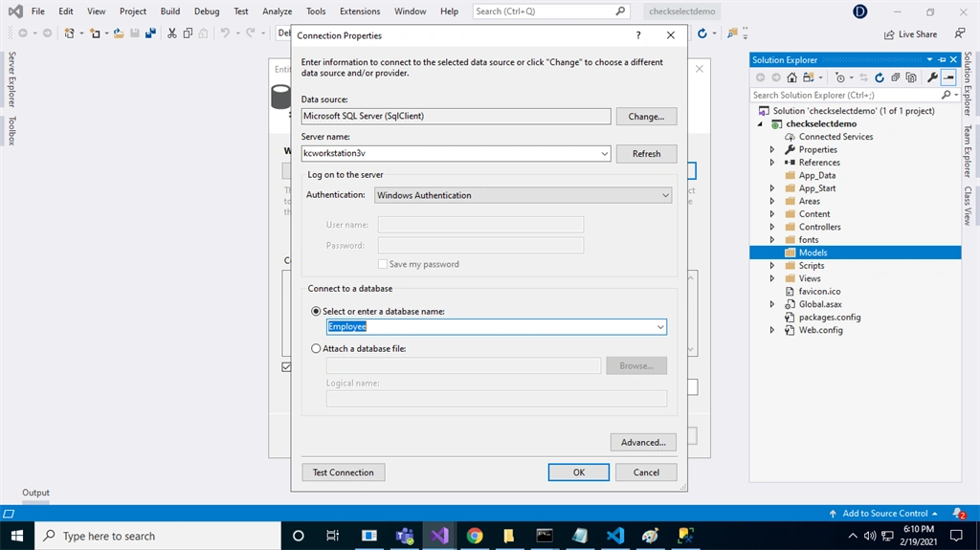Screen dimensions: 980x550
Task: Click the search magnifier in Solution Explorer
Action: click(x=947, y=95)
